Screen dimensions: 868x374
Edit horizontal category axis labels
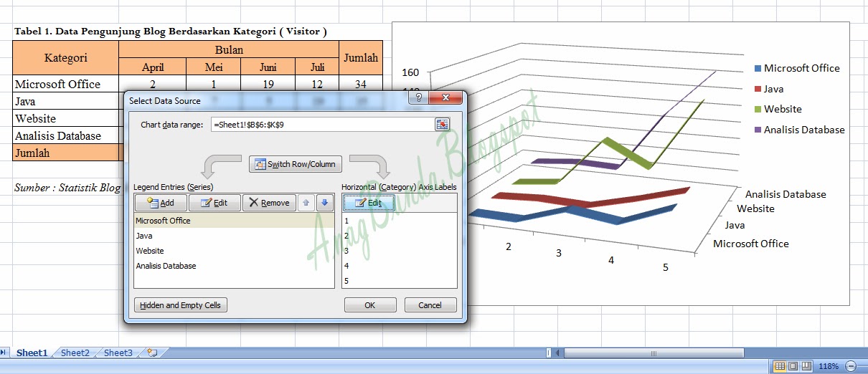coord(369,203)
